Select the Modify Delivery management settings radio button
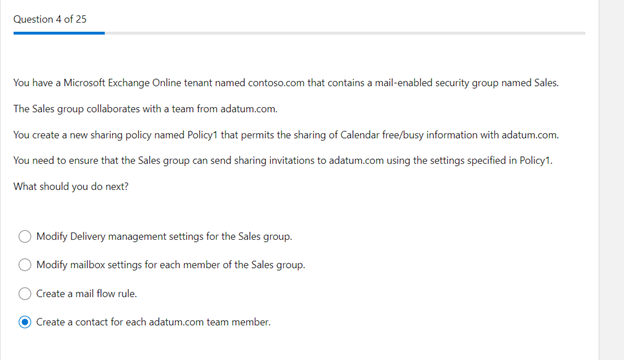The image size is (624, 360). (25, 236)
